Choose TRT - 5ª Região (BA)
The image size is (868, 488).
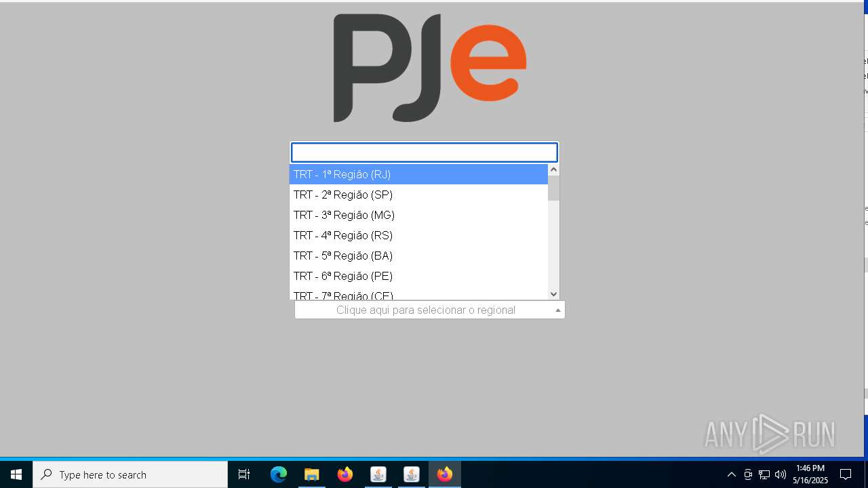(418, 256)
